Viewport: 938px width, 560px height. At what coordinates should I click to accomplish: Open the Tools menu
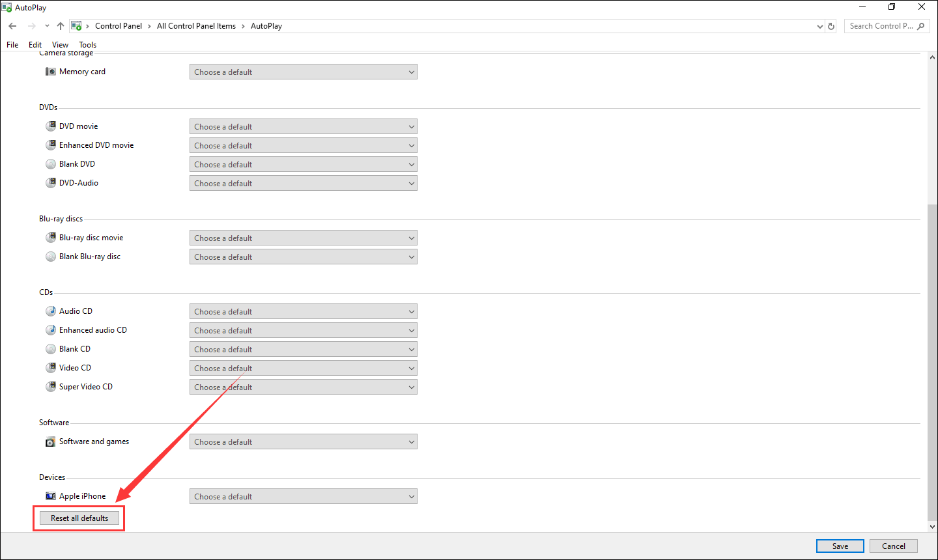[88, 45]
